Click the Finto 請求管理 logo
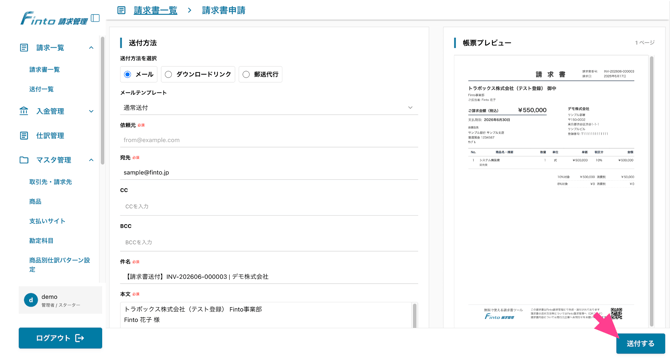Image resolution: width=670 pixels, height=360 pixels. point(54,19)
